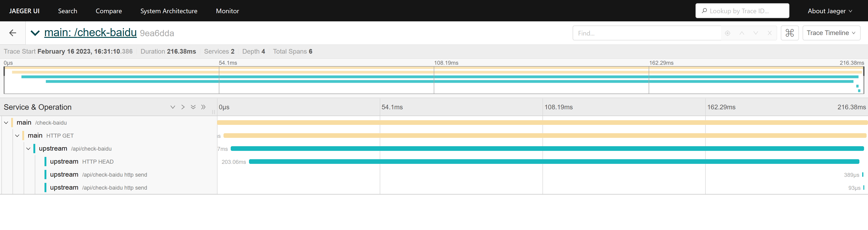Click the HTTP GET yellow timeline bar
868x230 pixels.
pos(545,136)
